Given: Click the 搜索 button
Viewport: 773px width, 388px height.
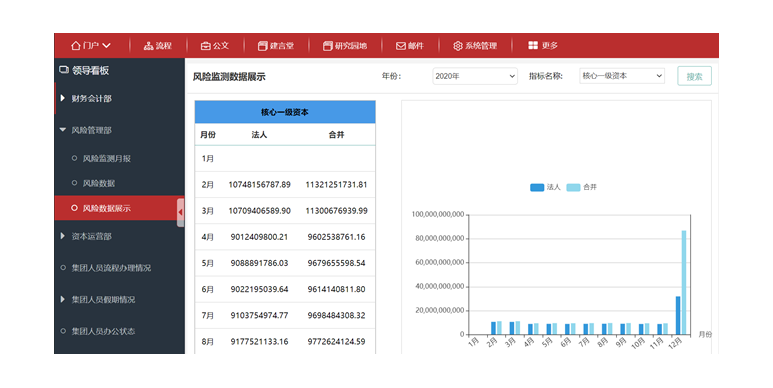Looking at the screenshot, I should click(x=694, y=76).
